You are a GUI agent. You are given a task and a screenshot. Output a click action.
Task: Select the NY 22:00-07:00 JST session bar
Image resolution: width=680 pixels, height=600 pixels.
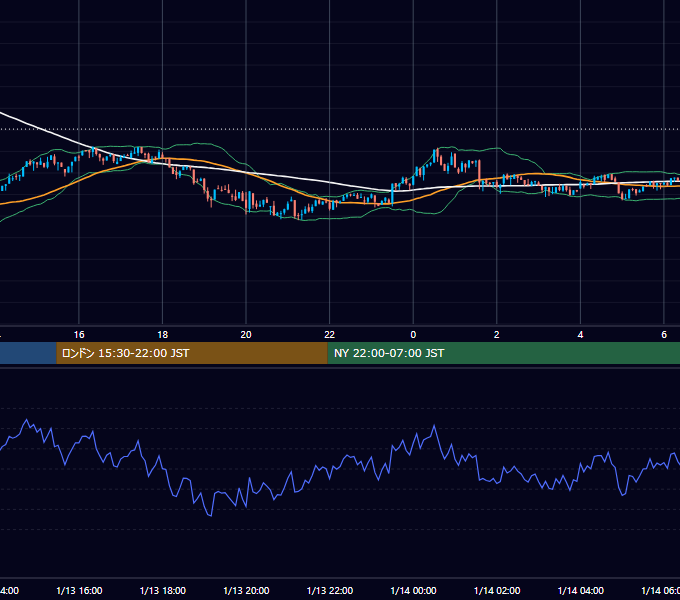tap(503, 353)
